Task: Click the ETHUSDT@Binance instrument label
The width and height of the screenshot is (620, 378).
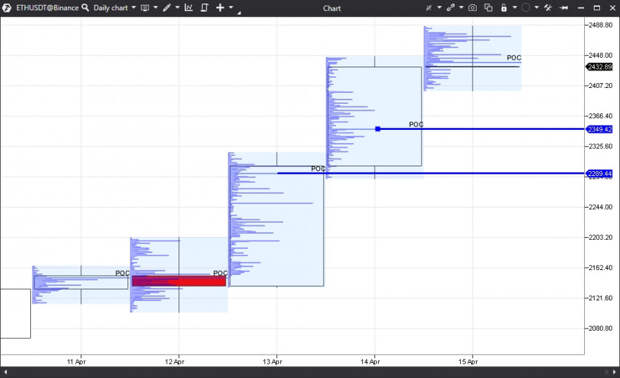Action: click(47, 8)
